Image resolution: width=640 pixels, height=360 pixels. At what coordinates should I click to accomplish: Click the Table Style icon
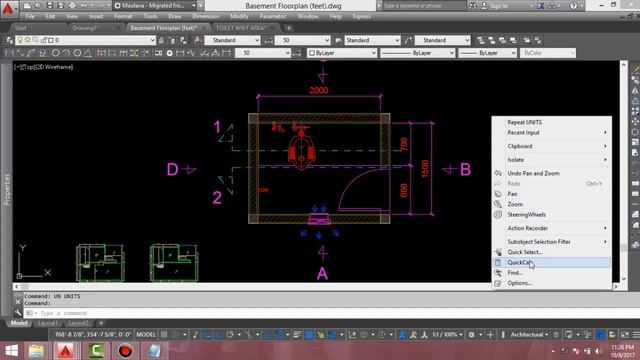[x=338, y=40]
